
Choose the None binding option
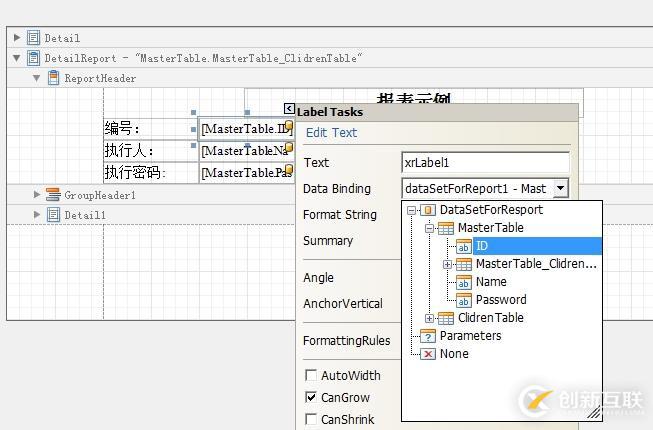point(453,354)
